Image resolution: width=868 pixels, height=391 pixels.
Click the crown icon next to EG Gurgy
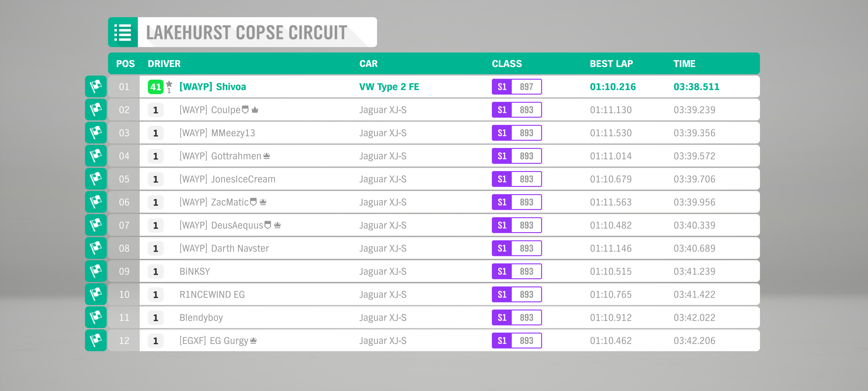[253, 340]
